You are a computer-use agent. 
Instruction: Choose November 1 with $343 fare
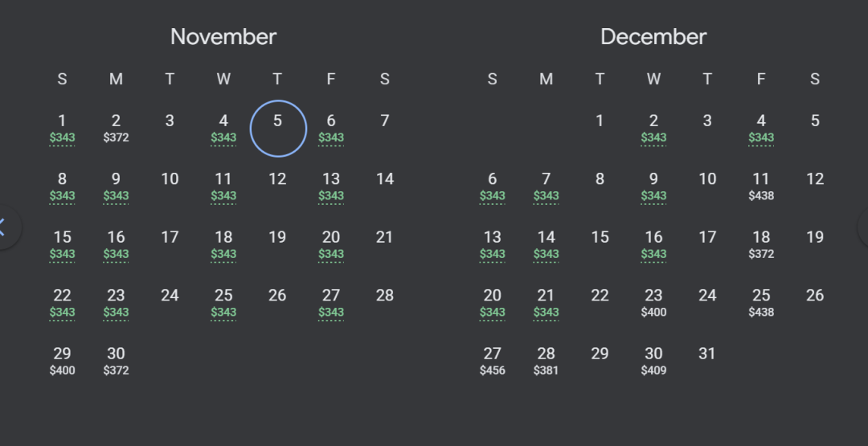pyautogui.click(x=62, y=129)
